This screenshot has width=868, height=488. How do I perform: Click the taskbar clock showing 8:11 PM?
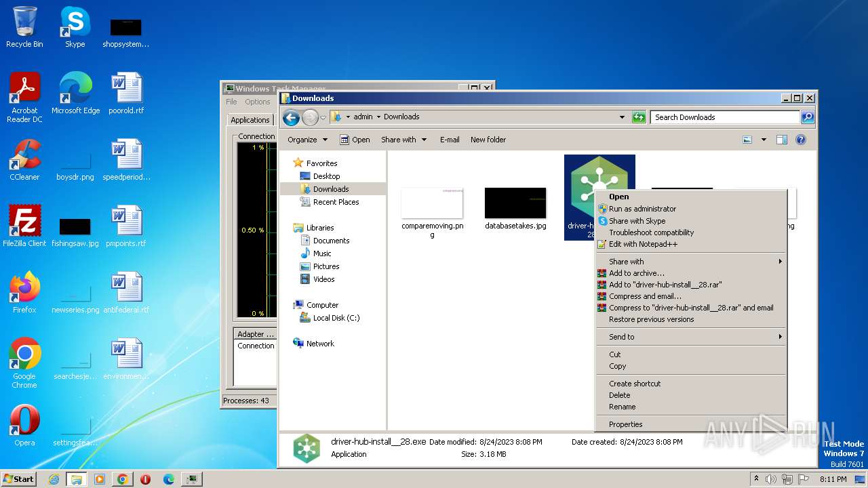pos(833,479)
